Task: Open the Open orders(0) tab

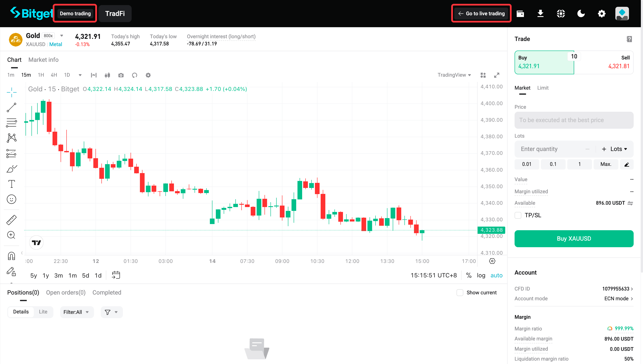Action: (x=66, y=292)
